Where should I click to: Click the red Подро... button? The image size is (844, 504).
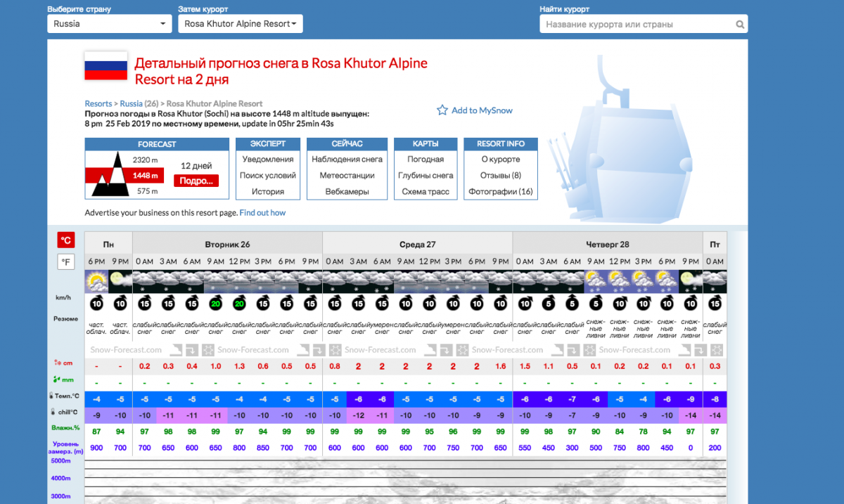coord(196,181)
